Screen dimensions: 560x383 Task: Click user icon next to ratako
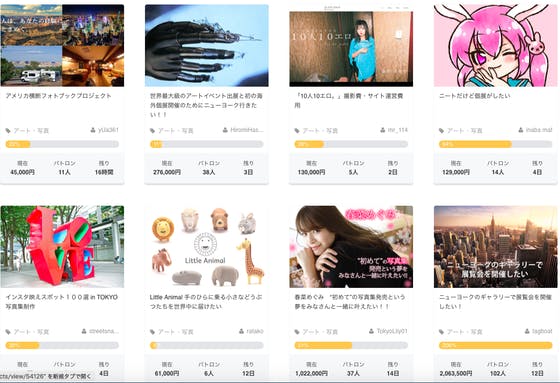tap(241, 331)
